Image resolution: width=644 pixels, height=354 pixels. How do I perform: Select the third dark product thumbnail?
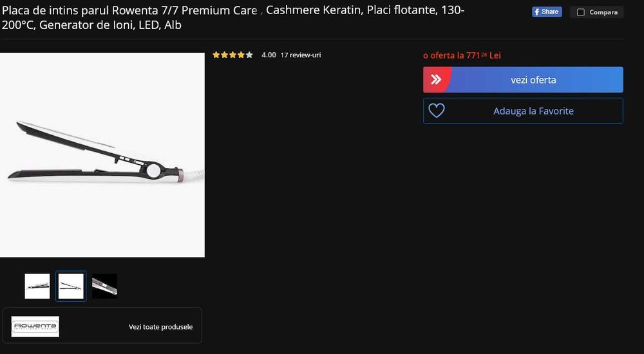104,286
